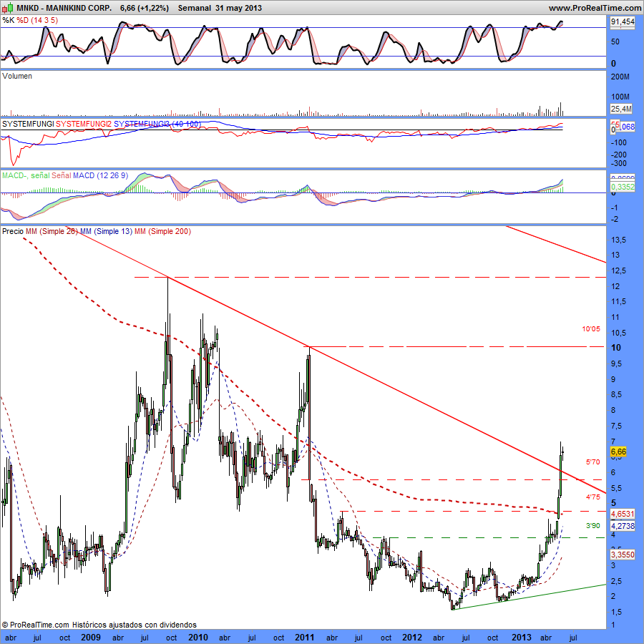Click the 4'75 level annotation
Screen dimensions: 644x644
(x=592, y=497)
